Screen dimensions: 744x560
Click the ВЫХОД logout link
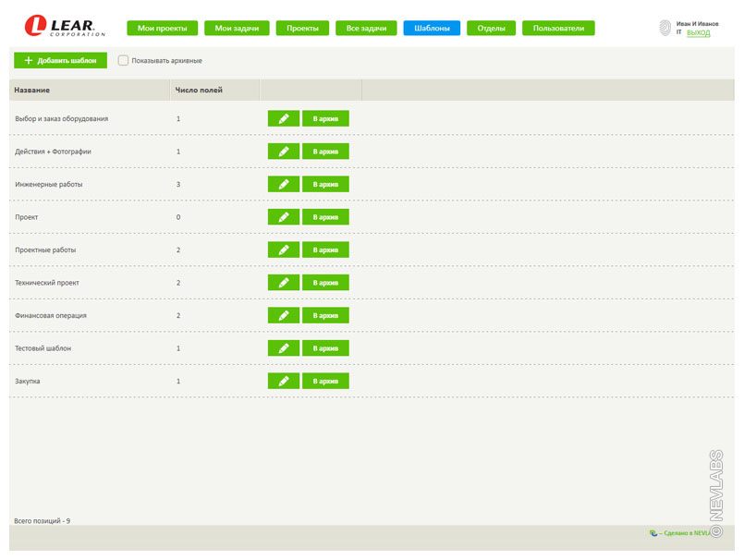699,33
